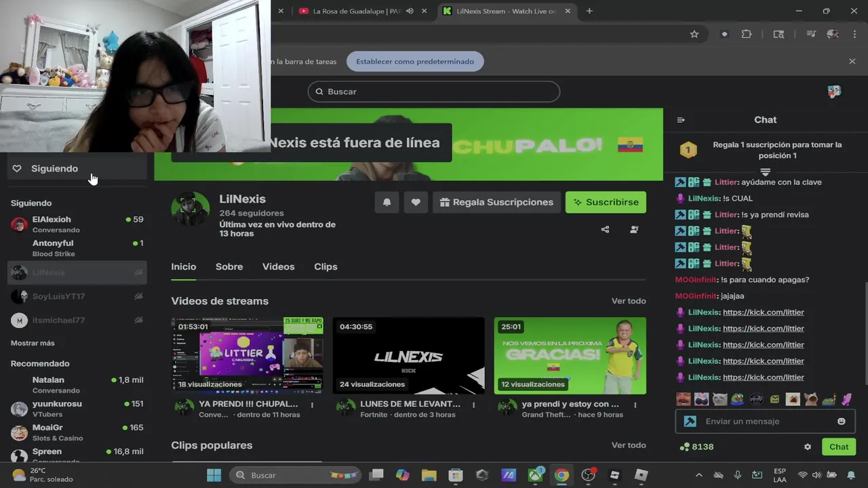Image resolution: width=868 pixels, height=488 pixels.
Task: Insert the green Pepe frog emote
Action: [737, 399]
